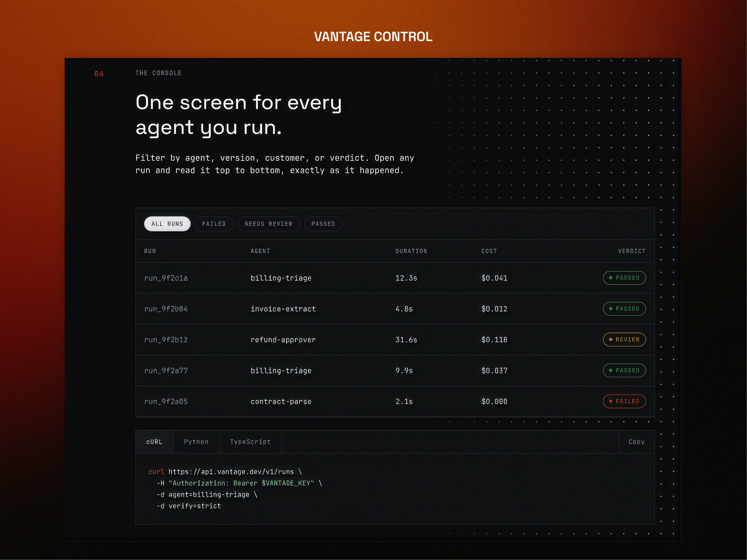Click the VERDICT column header
The image size is (747, 560).
click(632, 251)
